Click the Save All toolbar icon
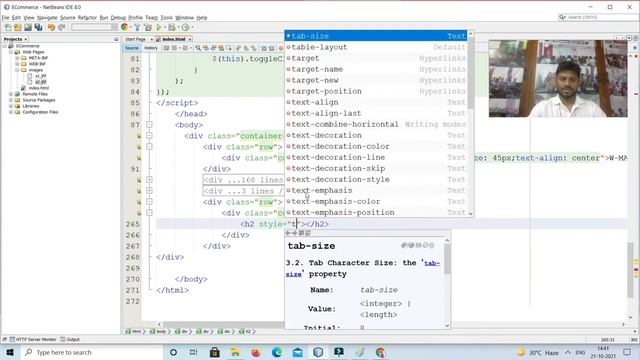640x360 pixels. tap(38, 27)
